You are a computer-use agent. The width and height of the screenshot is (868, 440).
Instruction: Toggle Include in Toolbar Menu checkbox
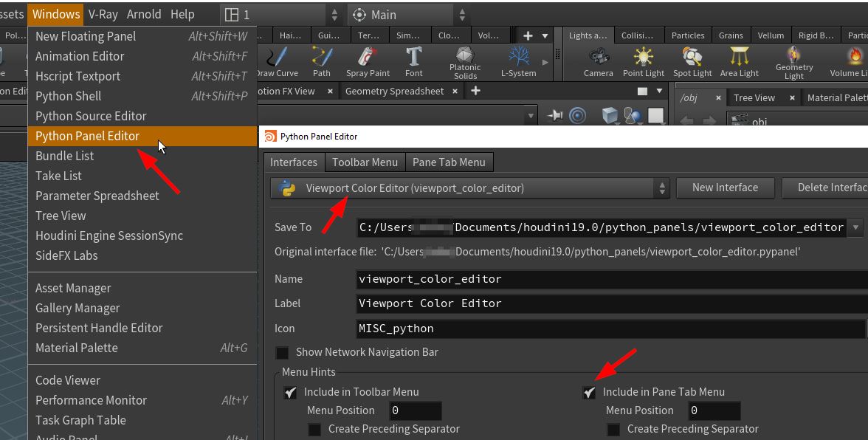click(x=290, y=393)
